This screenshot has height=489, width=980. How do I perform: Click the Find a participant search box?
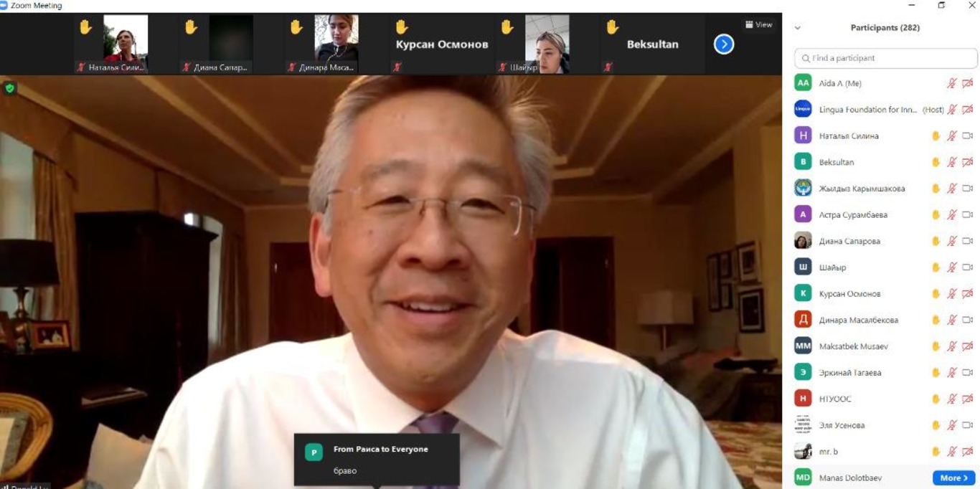[x=886, y=58]
